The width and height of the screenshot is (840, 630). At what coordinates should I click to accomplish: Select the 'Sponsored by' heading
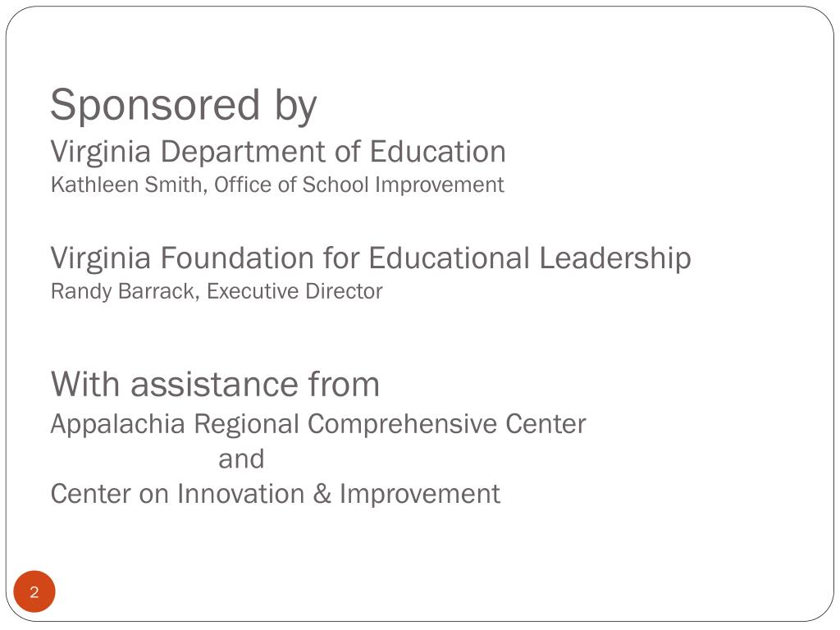[x=184, y=106]
